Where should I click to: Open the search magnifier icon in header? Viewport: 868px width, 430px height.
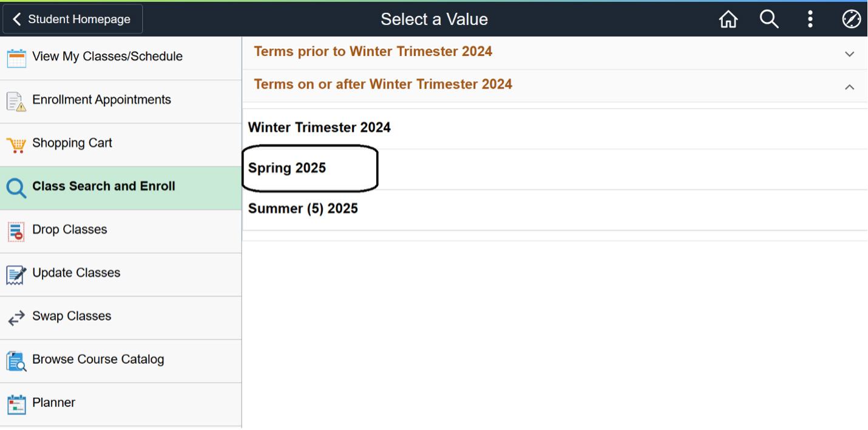pos(769,19)
